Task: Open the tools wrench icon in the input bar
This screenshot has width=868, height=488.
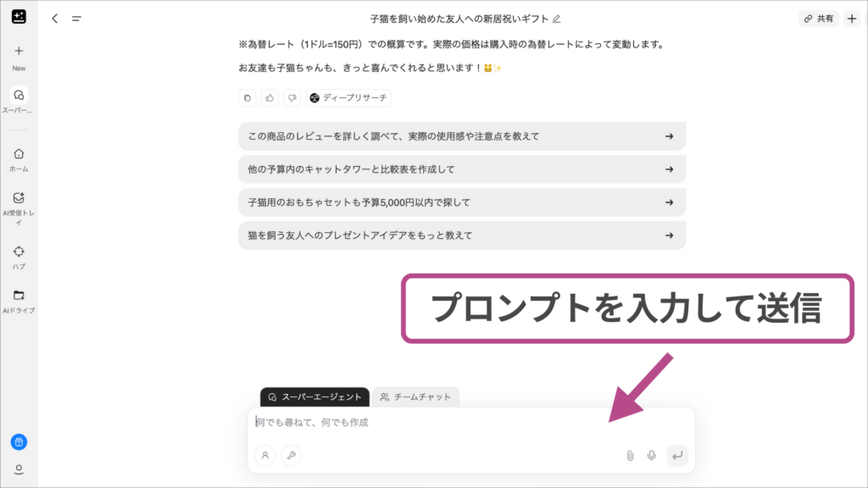Action: [x=292, y=456]
